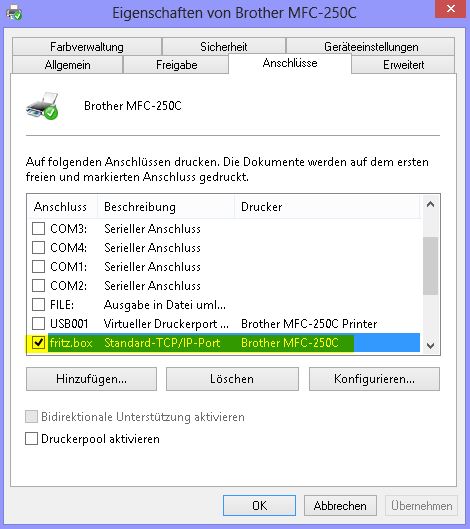Image resolution: width=470 pixels, height=529 pixels.
Task: Click scroll up arrow in port list
Action: [x=430, y=204]
